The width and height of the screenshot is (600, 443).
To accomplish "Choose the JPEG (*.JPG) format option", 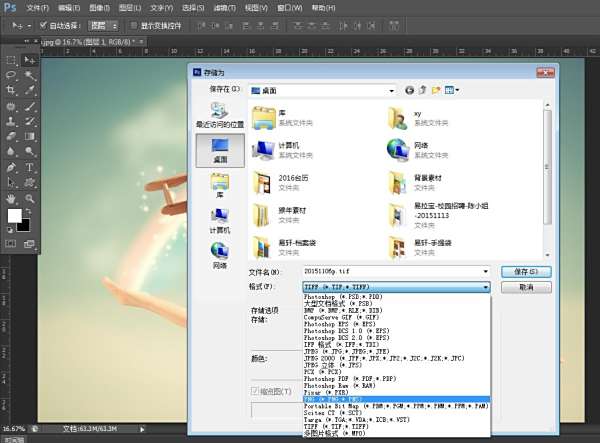I will pyautogui.click(x=396, y=351).
